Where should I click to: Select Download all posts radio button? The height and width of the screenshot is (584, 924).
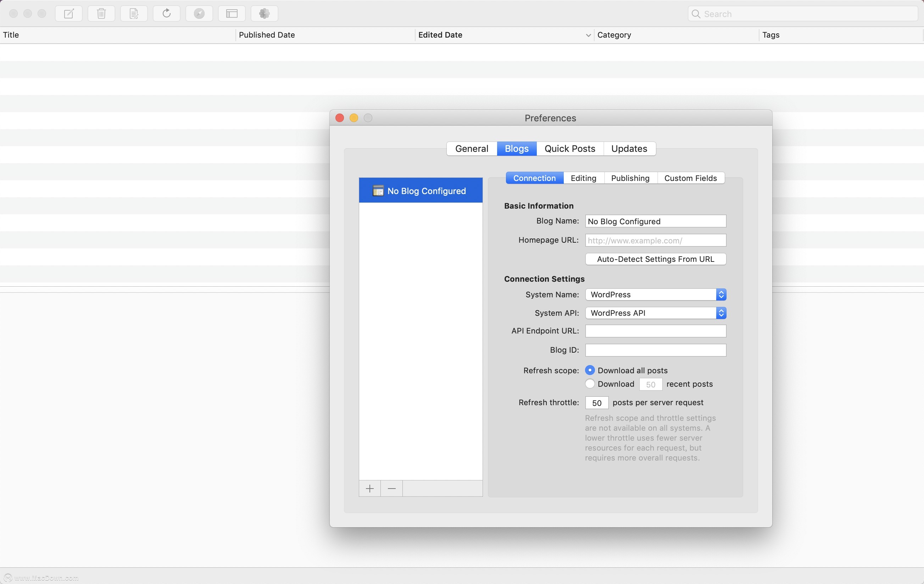pos(590,370)
